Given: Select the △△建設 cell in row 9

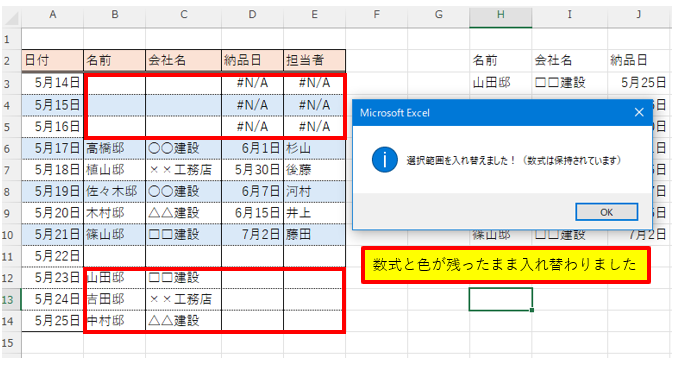Looking at the screenshot, I should tap(184, 213).
